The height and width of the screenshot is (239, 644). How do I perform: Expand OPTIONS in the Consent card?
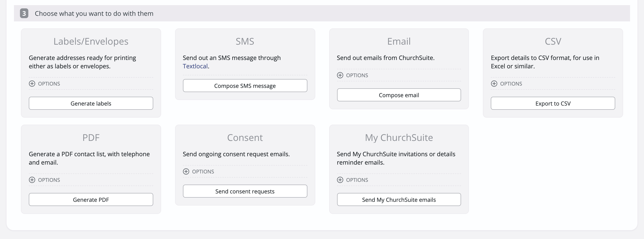198,171
